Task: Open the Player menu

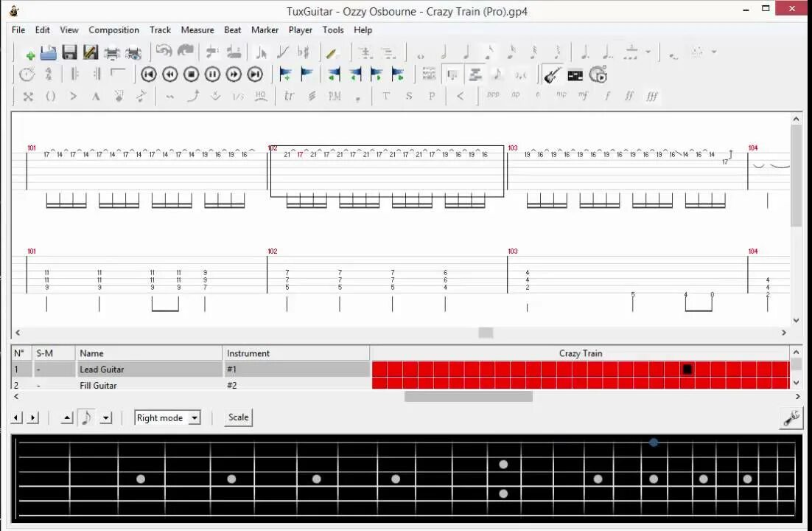Action: tap(301, 30)
